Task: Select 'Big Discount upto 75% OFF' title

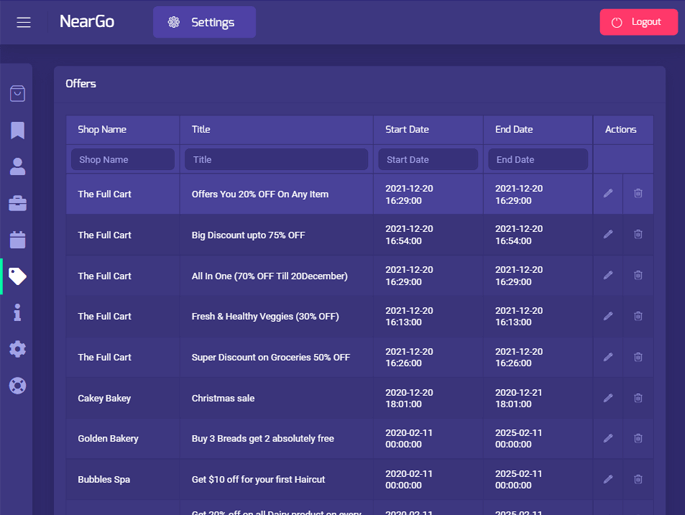Action: point(248,235)
